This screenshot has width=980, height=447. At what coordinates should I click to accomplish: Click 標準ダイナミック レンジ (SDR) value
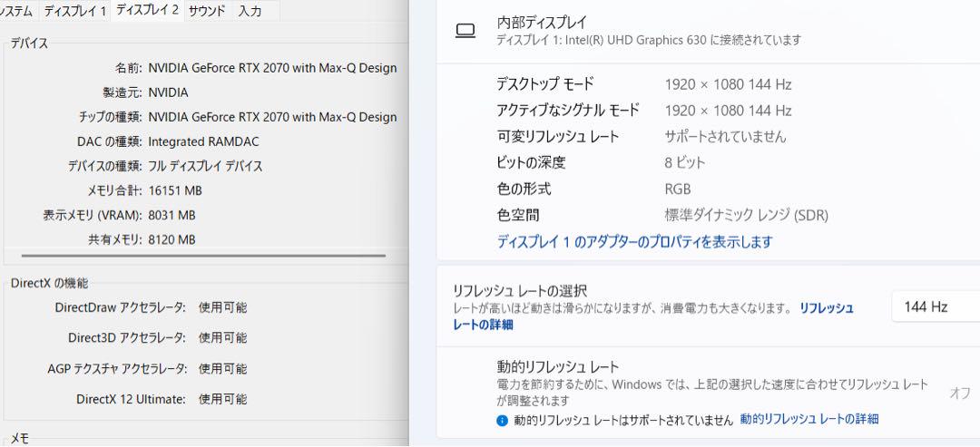tap(746, 216)
